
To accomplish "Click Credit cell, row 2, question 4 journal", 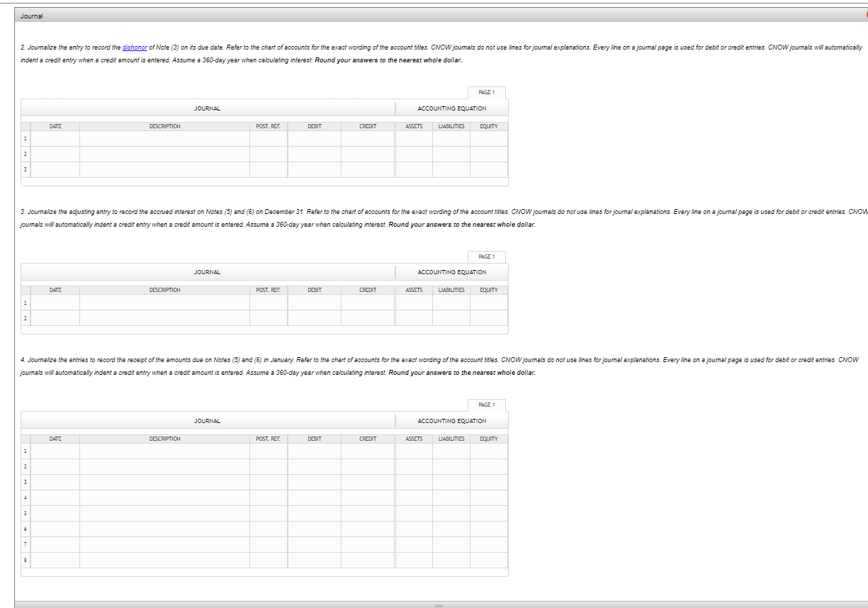I will point(368,466).
